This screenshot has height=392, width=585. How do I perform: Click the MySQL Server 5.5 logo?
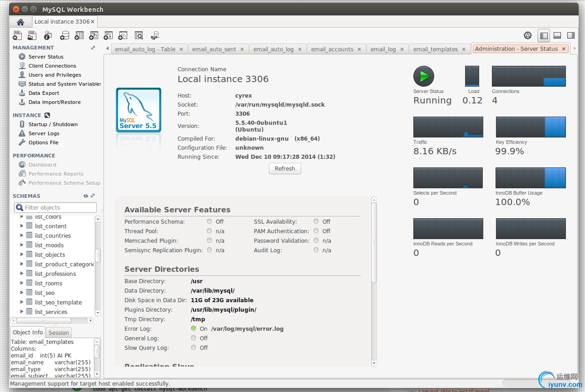coord(139,110)
